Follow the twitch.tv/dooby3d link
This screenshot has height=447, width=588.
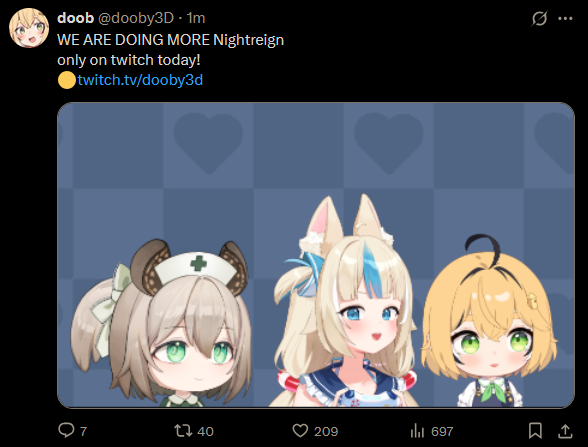click(x=140, y=80)
